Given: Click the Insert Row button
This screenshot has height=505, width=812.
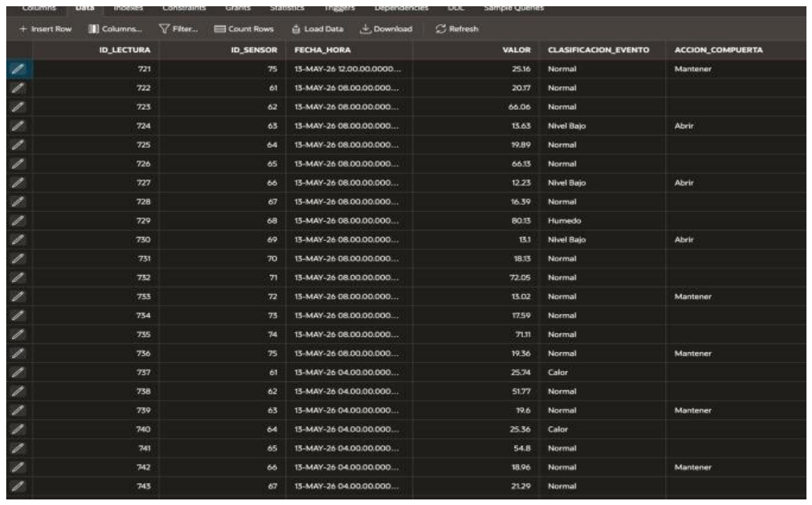Looking at the screenshot, I should point(45,29).
